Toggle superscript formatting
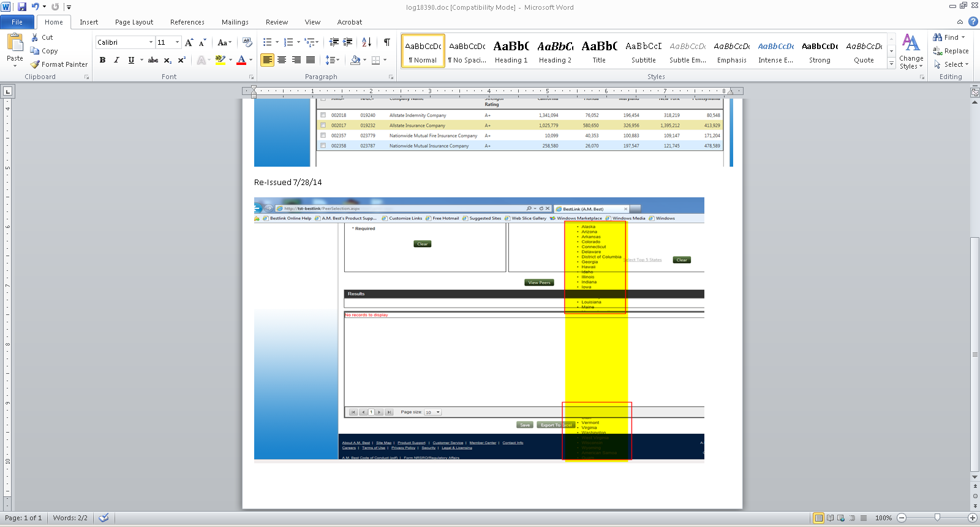 click(182, 60)
